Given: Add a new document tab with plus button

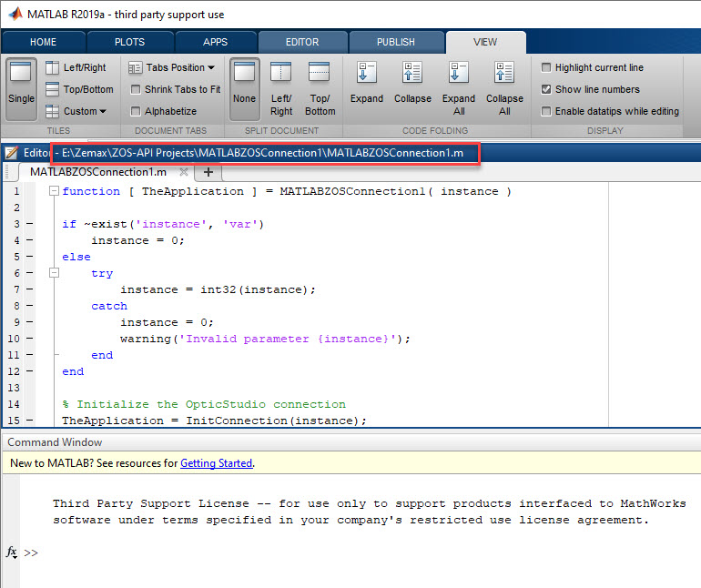Looking at the screenshot, I should tap(208, 171).
